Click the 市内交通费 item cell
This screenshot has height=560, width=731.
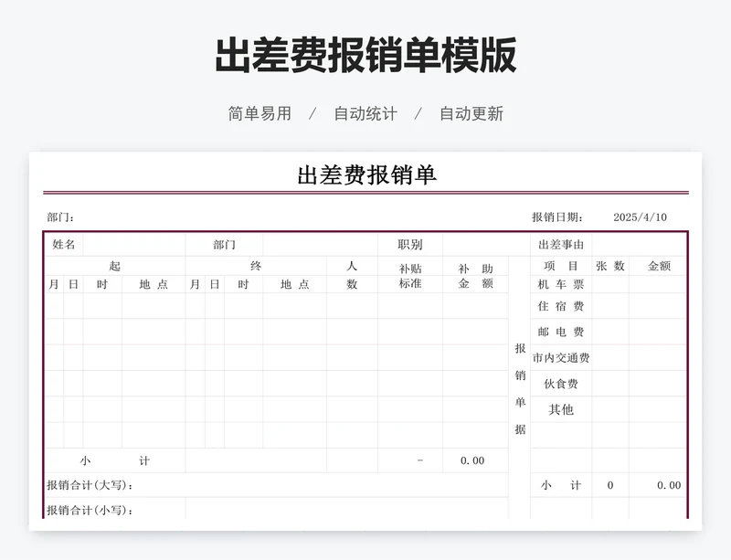pos(561,357)
